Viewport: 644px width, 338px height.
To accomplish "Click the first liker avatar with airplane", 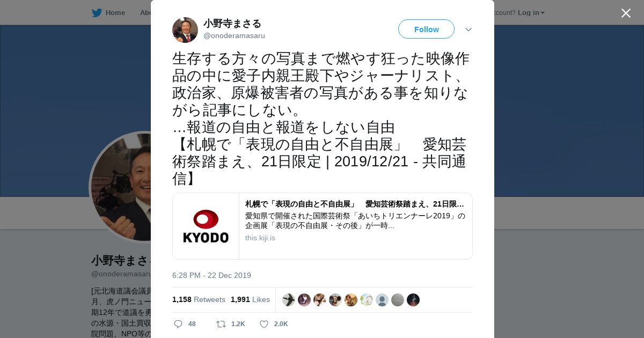I will pyautogui.click(x=289, y=300).
